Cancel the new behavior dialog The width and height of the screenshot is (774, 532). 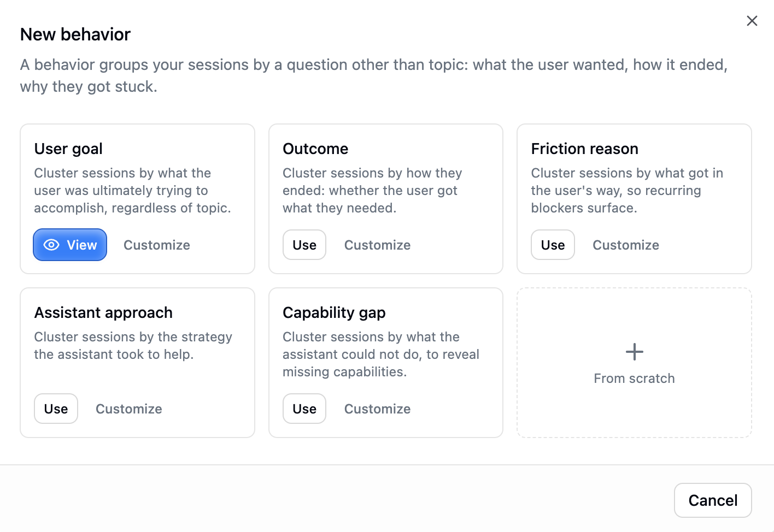click(713, 500)
